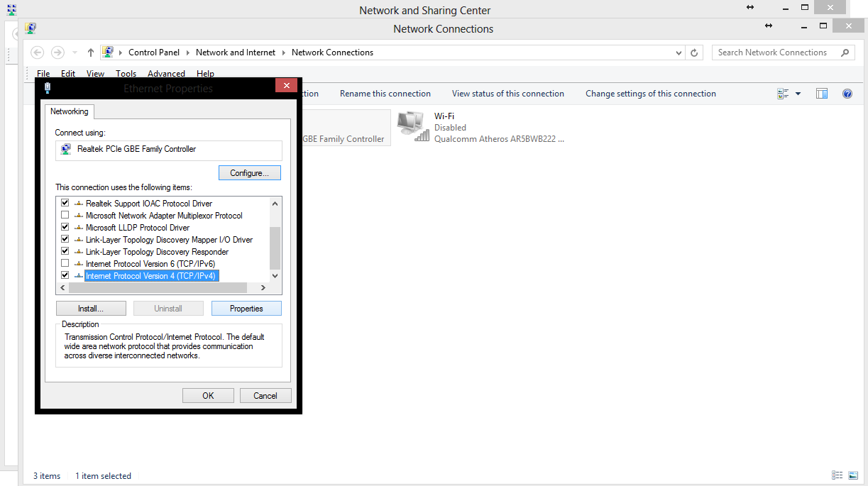Check Microsoft Network Adapter Multiplexor Protocol
The image size is (868, 486).
coord(65,215)
